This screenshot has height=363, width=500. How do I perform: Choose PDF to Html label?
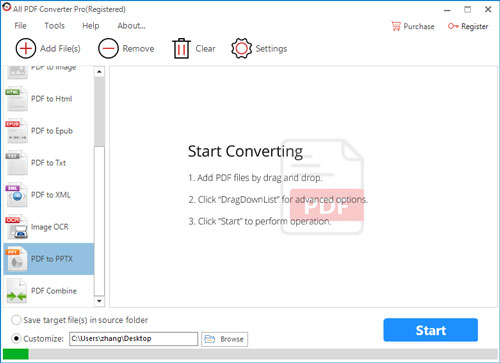click(x=52, y=99)
